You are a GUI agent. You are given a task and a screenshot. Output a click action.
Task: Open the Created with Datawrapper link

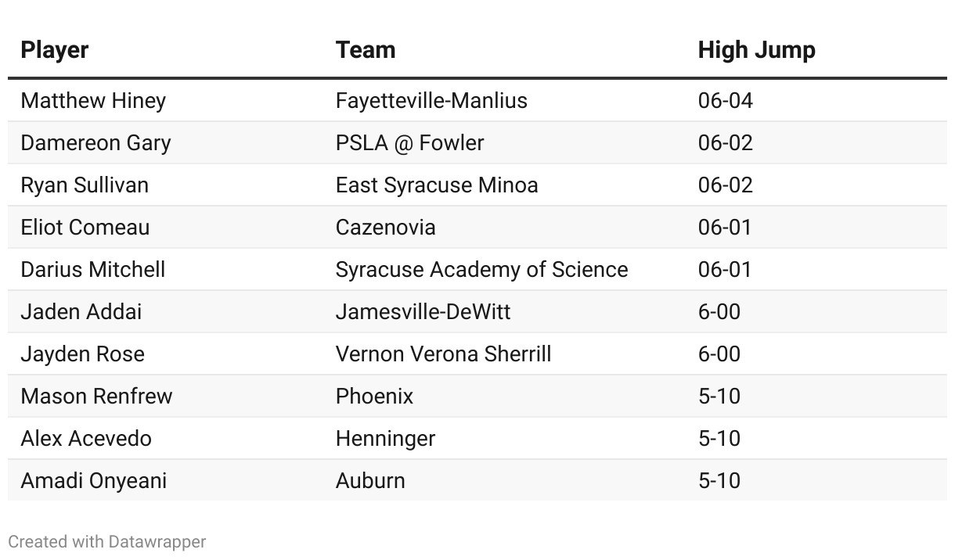point(107,541)
